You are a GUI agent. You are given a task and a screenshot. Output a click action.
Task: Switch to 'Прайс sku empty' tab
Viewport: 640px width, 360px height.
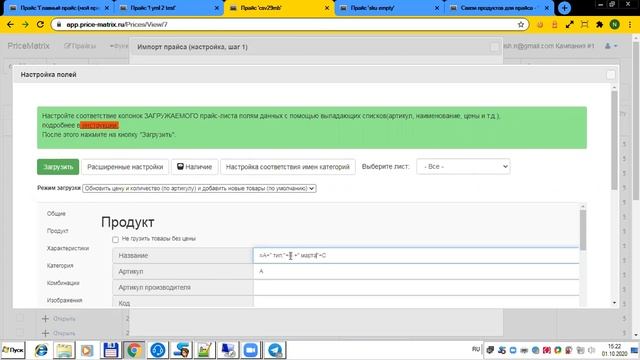pos(390,8)
